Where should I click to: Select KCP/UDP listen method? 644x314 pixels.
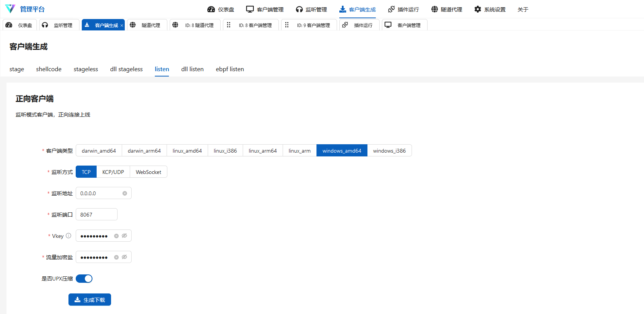[x=113, y=172]
